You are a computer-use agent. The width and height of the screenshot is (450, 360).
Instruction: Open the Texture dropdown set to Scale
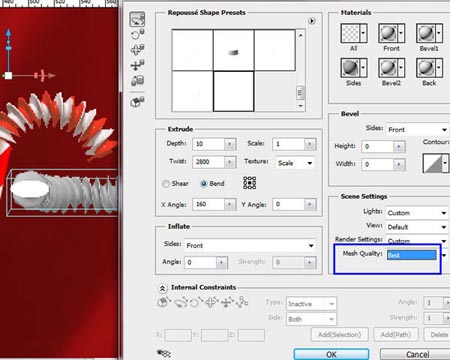tap(295, 163)
